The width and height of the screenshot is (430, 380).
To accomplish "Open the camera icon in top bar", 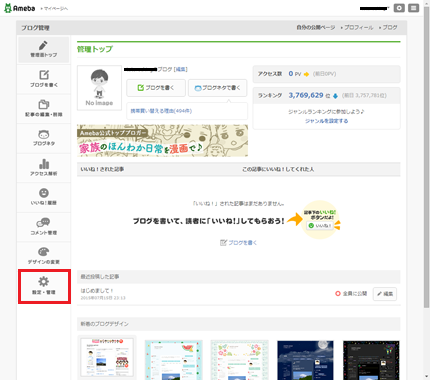I will coord(399,8).
